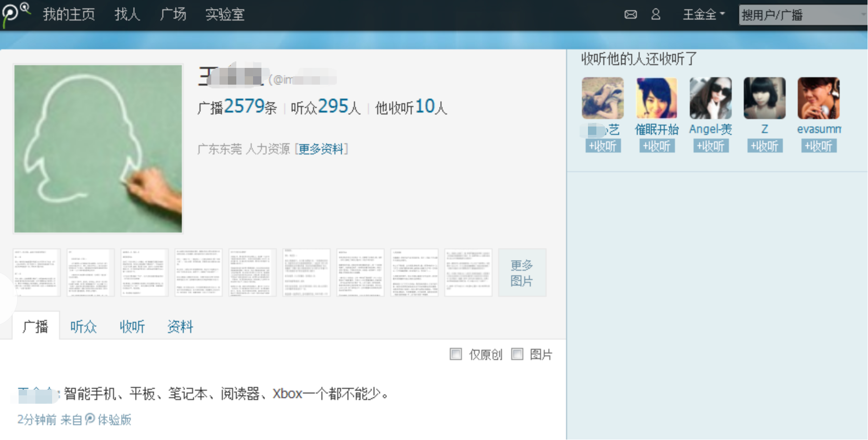Click the 2分钟前 timestamp link
Image resolution: width=868 pixels, height=440 pixels.
coord(37,420)
